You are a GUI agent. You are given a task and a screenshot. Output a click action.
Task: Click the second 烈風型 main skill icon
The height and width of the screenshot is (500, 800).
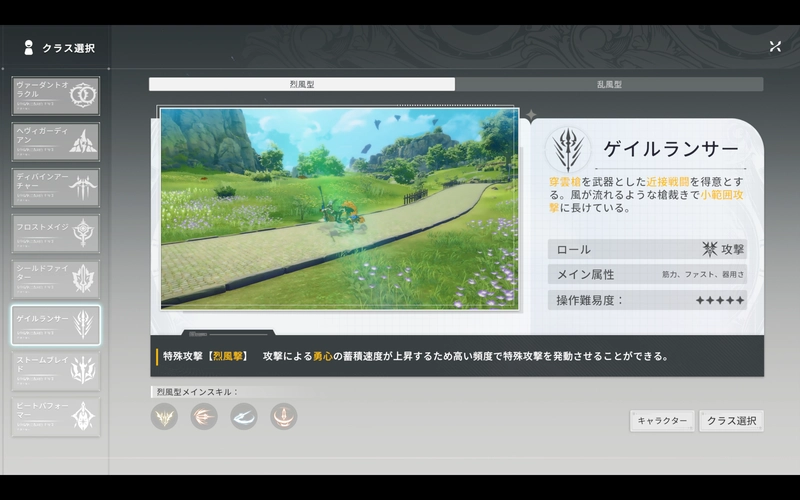204,416
